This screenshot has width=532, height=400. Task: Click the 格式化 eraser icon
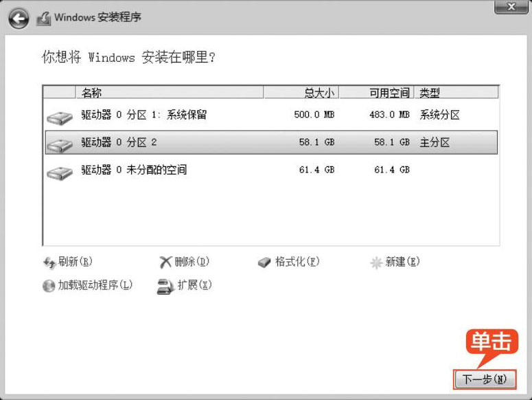264,262
